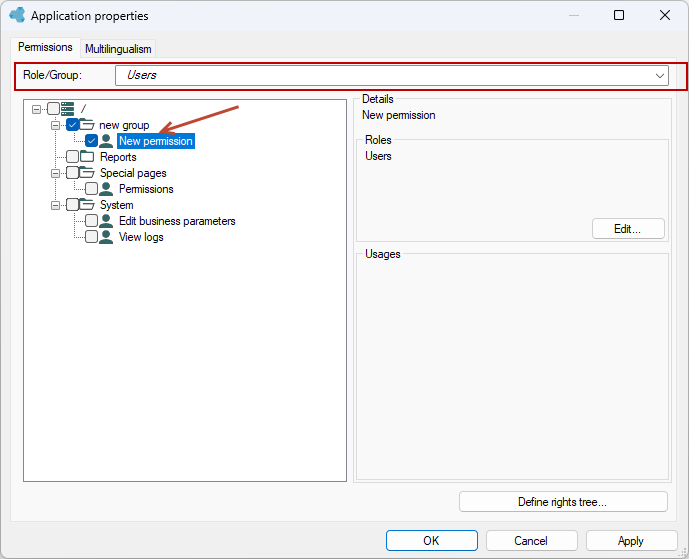Switch to the Permissions tab
This screenshot has width=689, height=559.
pos(45,47)
